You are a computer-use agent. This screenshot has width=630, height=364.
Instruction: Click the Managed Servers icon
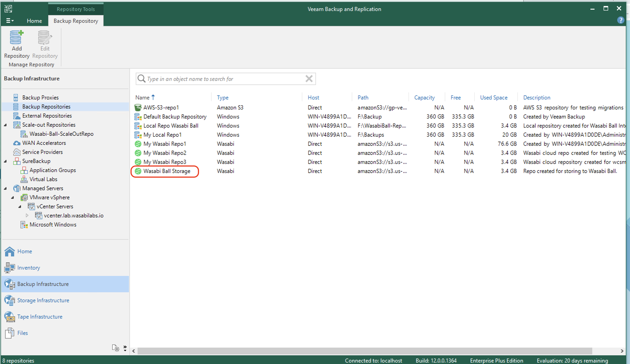pos(17,188)
